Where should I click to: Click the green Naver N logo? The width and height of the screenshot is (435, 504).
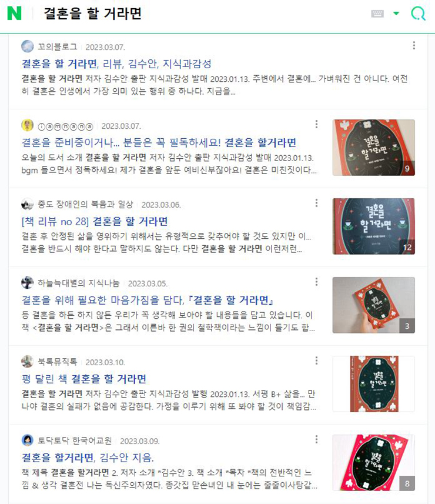15,14
